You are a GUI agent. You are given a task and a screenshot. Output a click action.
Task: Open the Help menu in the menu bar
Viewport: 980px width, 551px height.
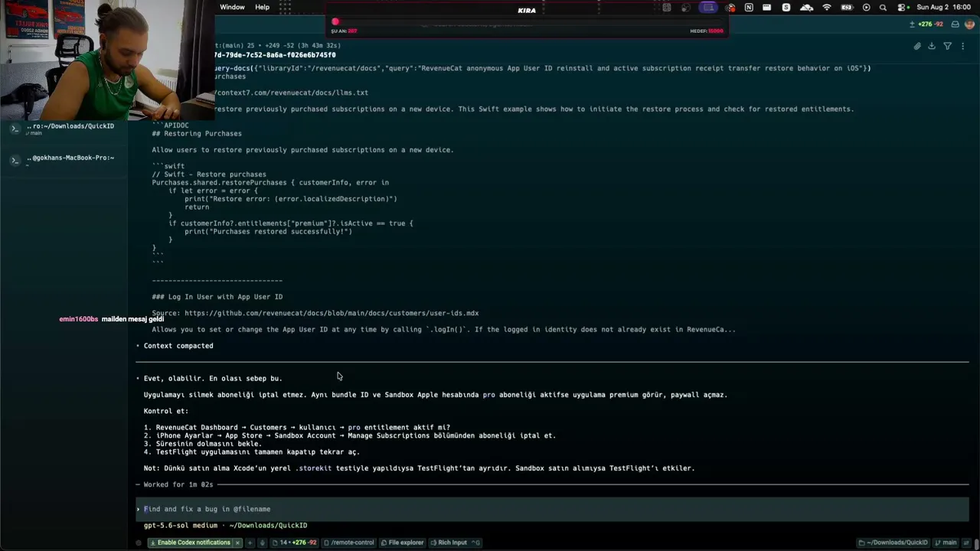click(x=262, y=7)
